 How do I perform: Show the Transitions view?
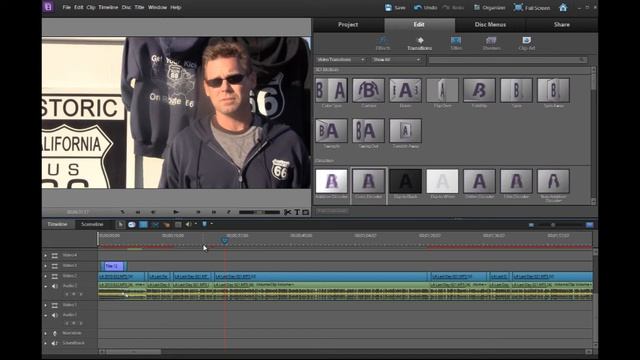[420, 43]
